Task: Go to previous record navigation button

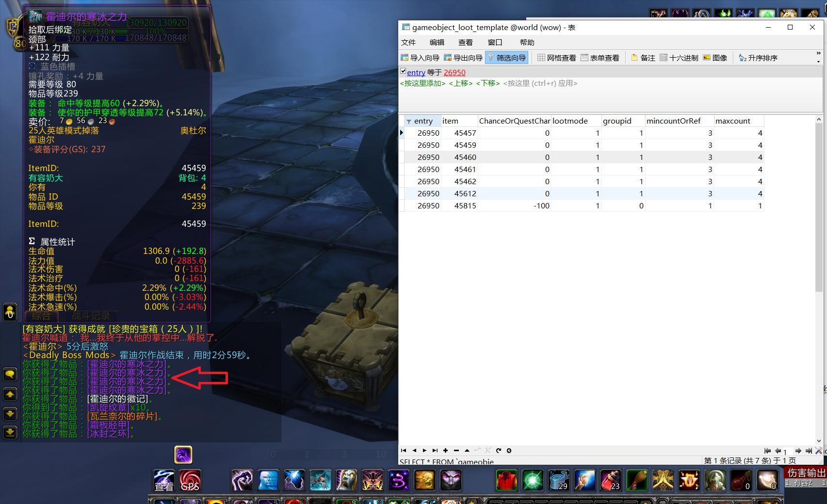Action: [414, 451]
